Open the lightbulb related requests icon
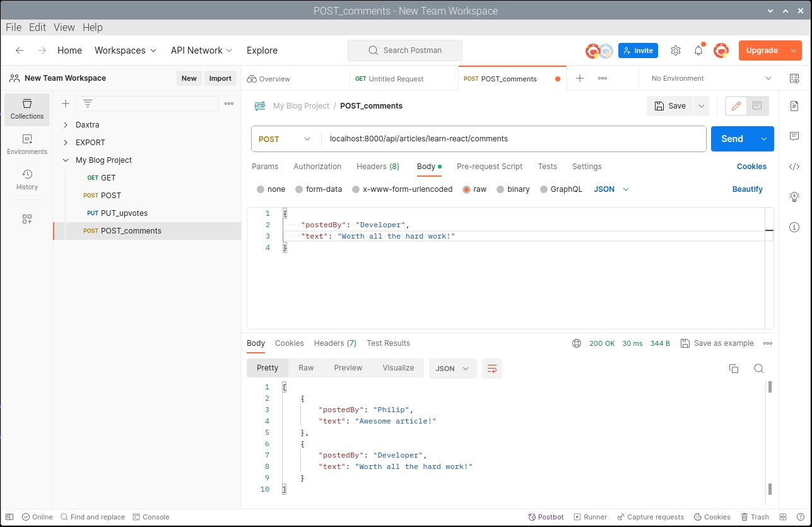 [794, 197]
